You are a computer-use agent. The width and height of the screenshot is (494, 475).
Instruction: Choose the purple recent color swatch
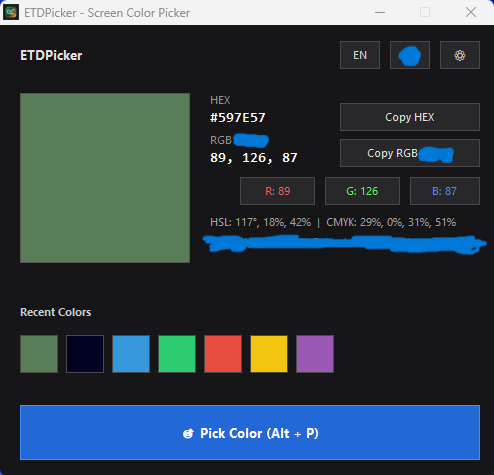pos(315,354)
